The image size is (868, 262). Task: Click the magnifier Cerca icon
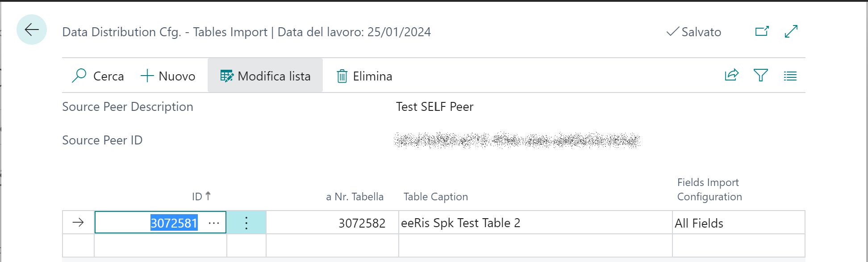point(79,76)
